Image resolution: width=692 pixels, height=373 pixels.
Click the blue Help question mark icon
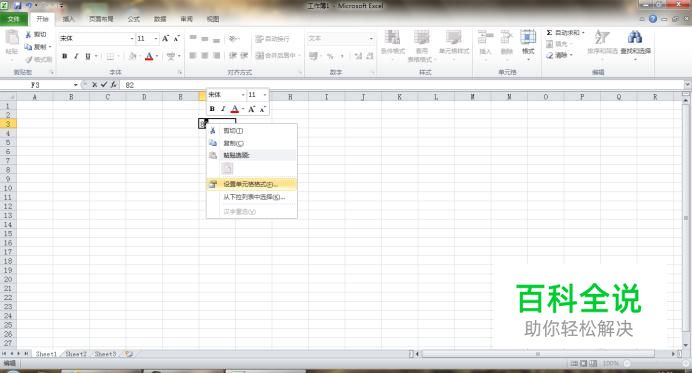click(653, 19)
